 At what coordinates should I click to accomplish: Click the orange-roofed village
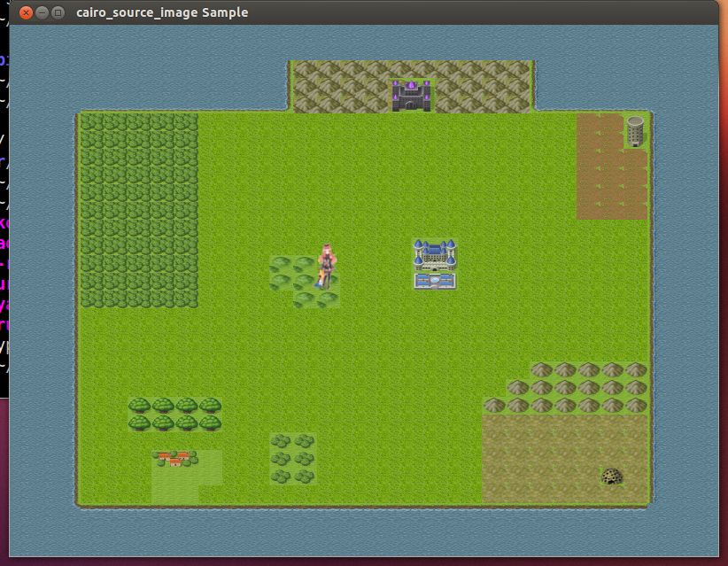pyautogui.click(x=175, y=458)
